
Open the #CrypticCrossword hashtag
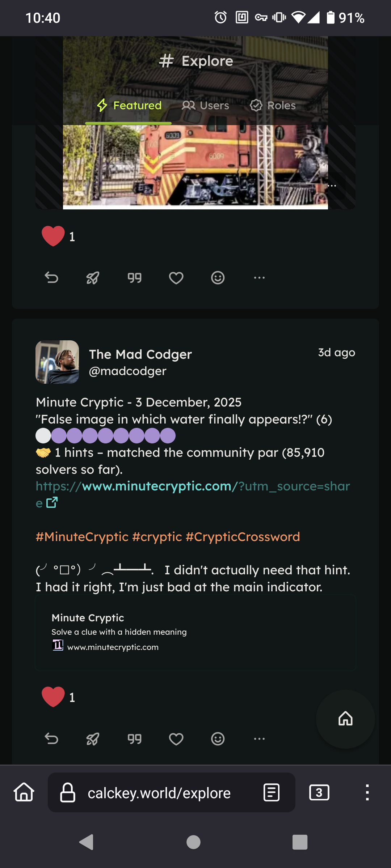(243, 537)
